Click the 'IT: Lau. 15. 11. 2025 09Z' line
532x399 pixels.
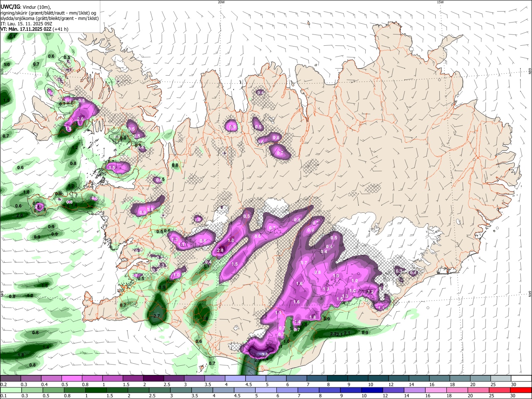pyautogui.click(x=26, y=24)
